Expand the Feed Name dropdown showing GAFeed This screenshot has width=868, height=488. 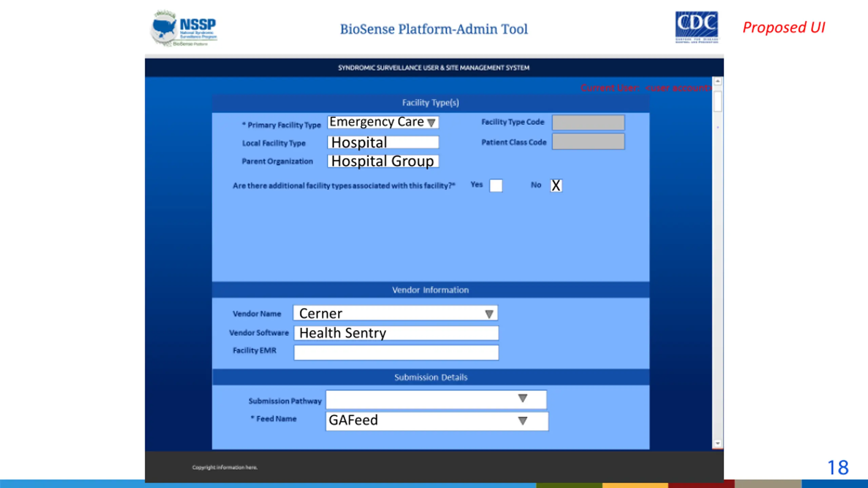pos(522,421)
